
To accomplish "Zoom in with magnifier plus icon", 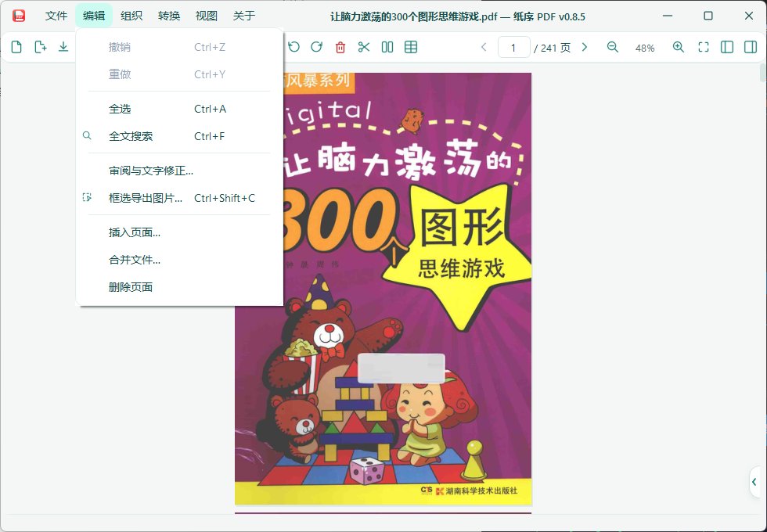I will click(x=678, y=47).
